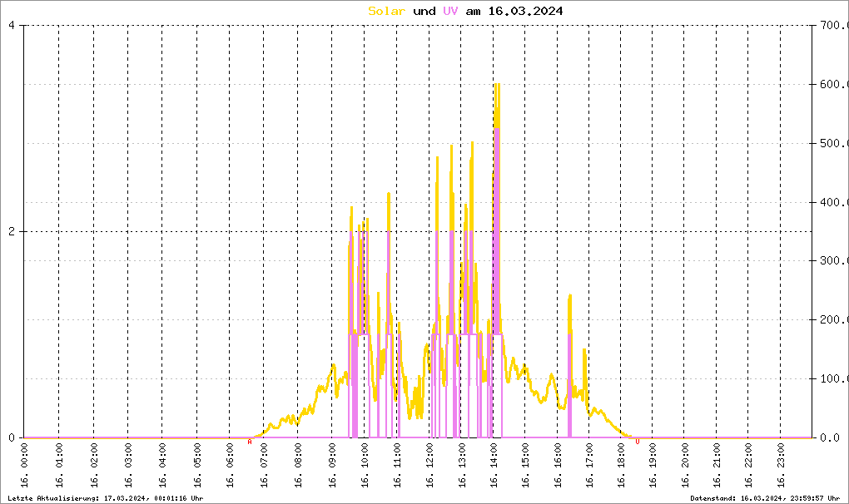The width and height of the screenshot is (849, 504).
Task: Click the red sunrise marker A
Action: 250,442
